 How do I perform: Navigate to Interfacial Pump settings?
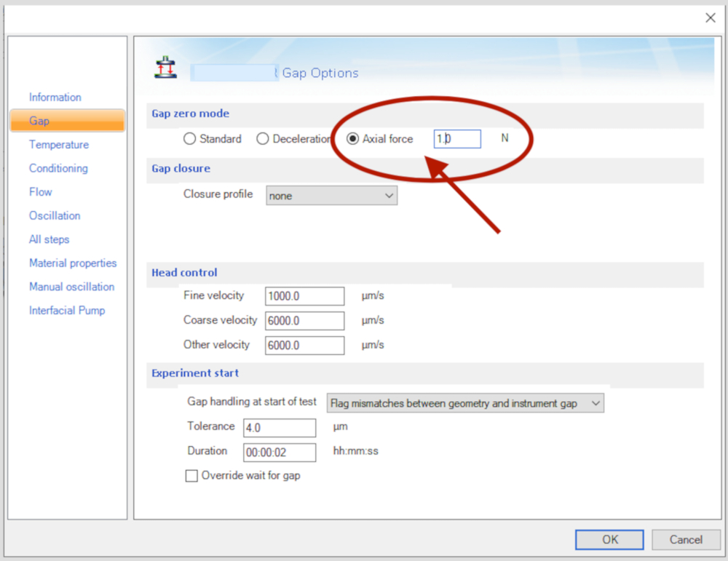click(x=67, y=311)
